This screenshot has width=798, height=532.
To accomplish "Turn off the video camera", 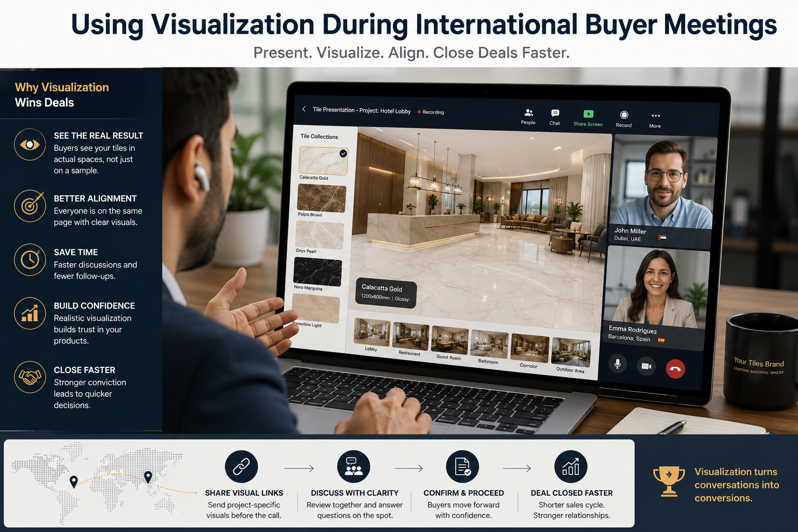I will (x=646, y=366).
